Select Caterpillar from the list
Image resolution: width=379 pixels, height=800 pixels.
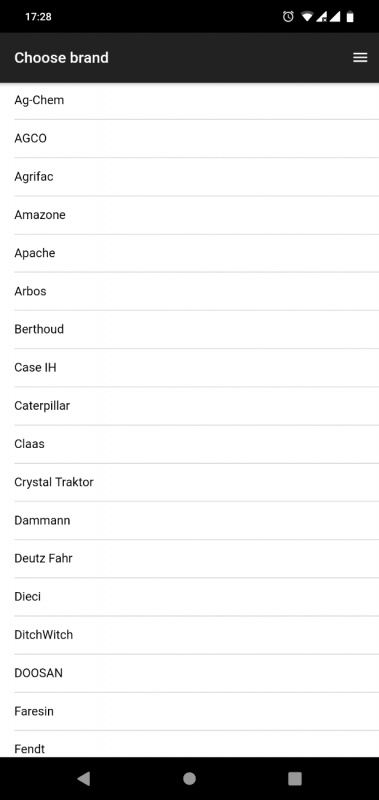coord(189,406)
